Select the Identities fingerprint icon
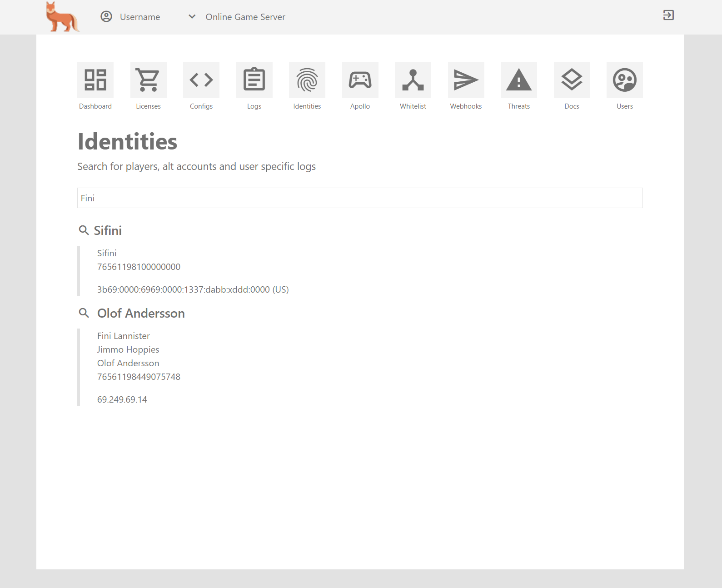Image resolution: width=722 pixels, height=588 pixels. click(x=307, y=80)
